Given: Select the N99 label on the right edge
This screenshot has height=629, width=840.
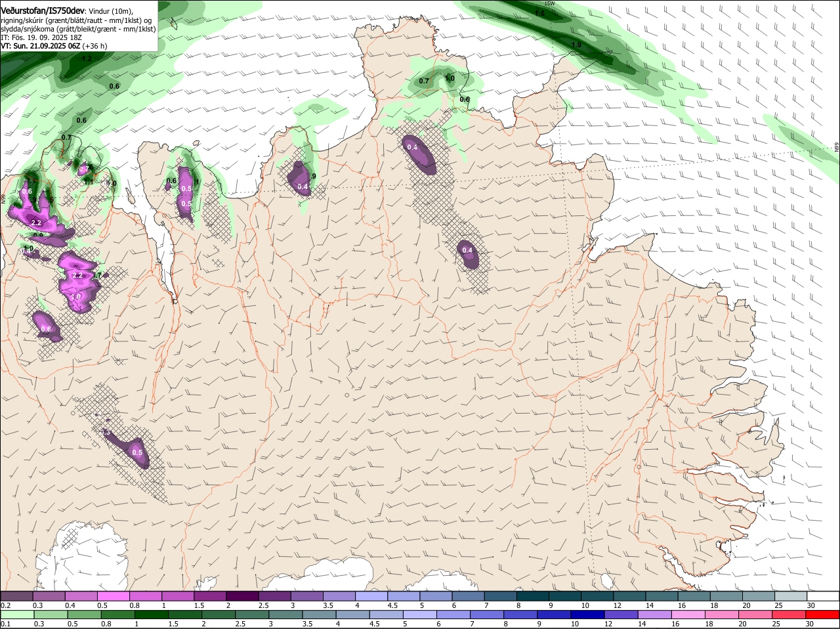Looking at the screenshot, I should tap(837, 148).
